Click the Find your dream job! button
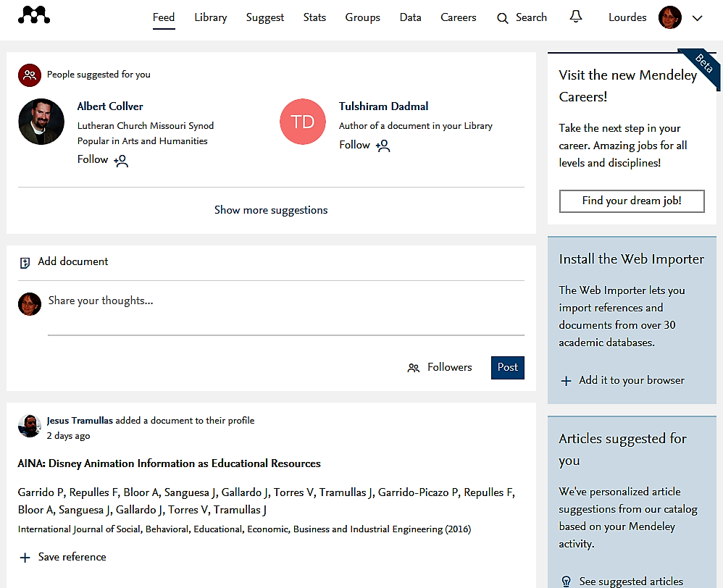 632,201
